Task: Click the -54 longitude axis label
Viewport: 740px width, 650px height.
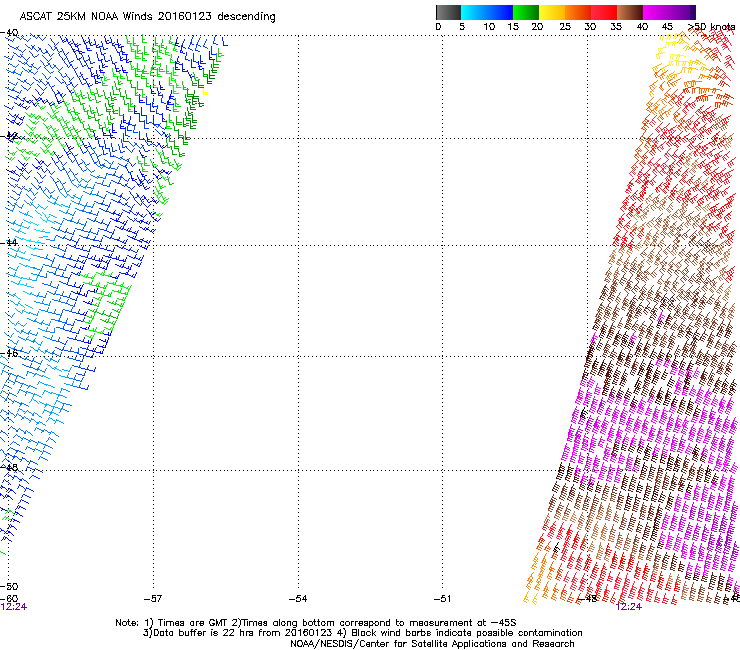Action: point(298,599)
